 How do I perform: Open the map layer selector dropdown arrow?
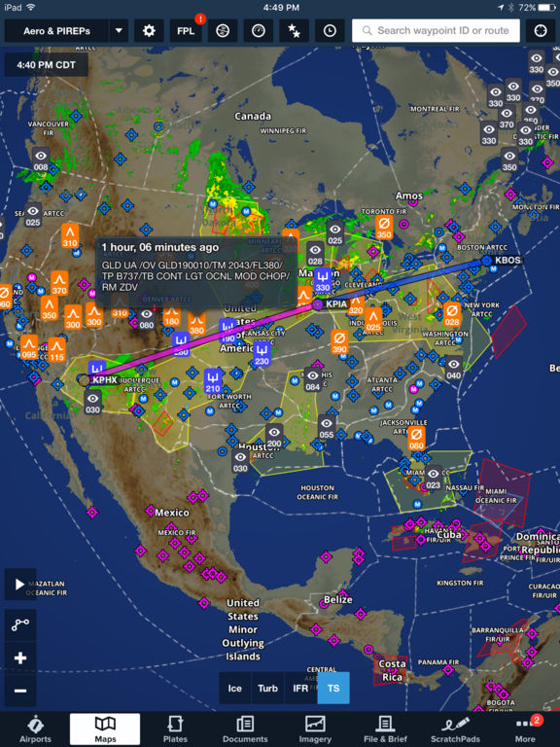pyautogui.click(x=119, y=31)
